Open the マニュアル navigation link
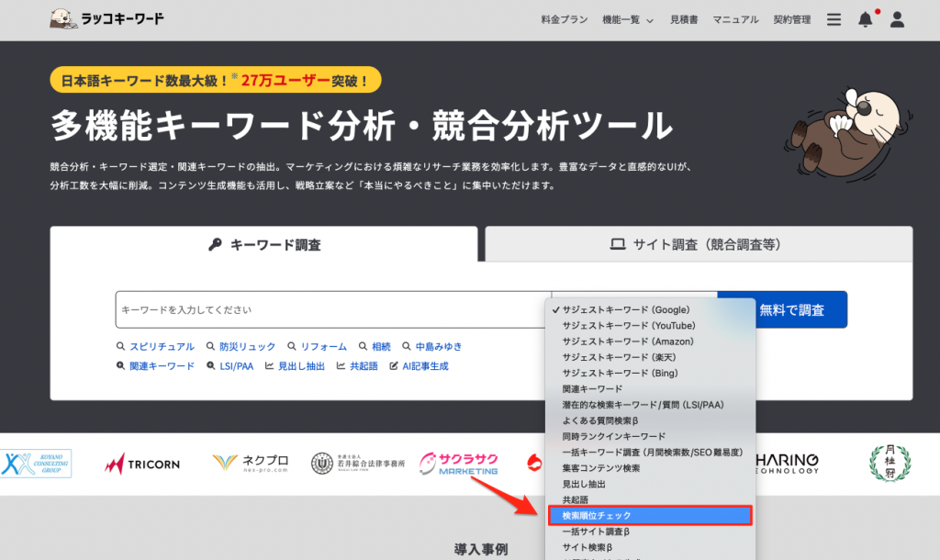This screenshot has height=560, width=940. pyautogui.click(x=735, y=19)
